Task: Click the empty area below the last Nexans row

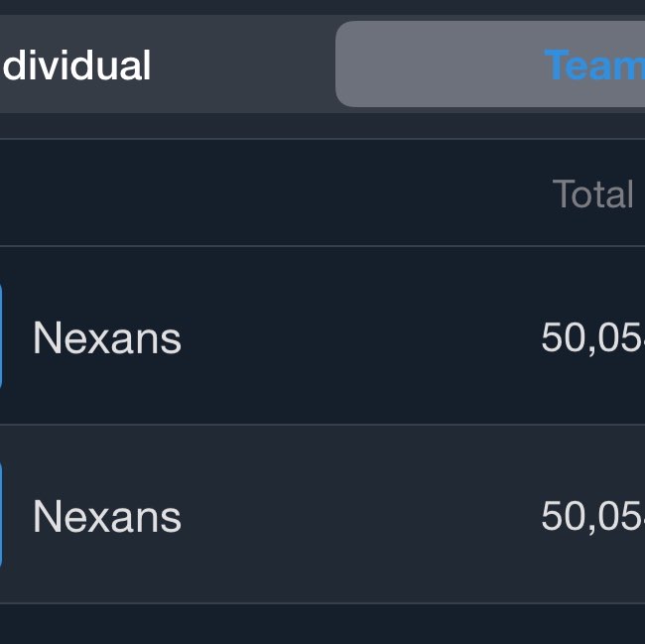Action: coord(322,625)
